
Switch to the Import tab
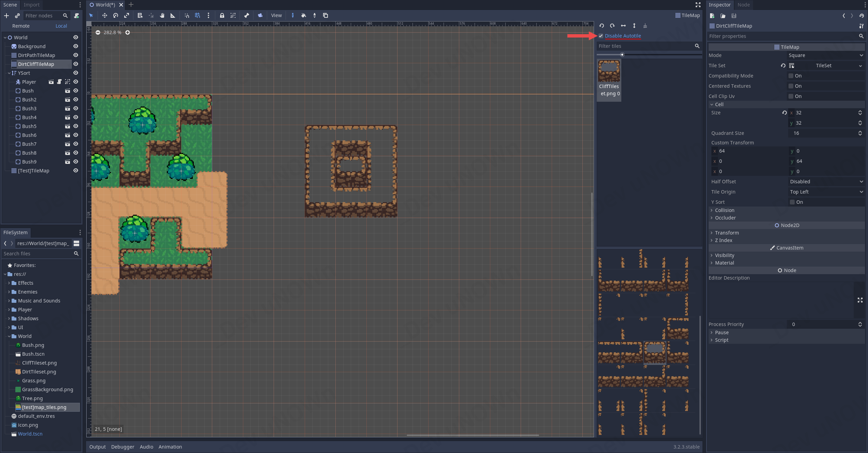click(31, 5)
